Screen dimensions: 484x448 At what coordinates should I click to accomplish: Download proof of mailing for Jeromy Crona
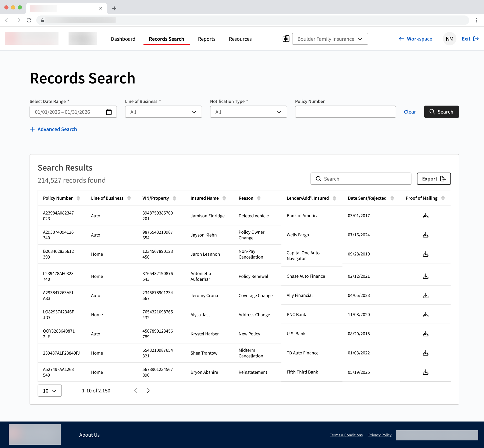[x=426, y=295]
